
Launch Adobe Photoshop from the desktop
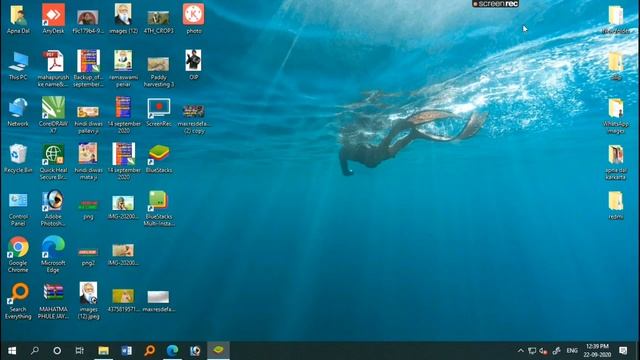(53, 208)
